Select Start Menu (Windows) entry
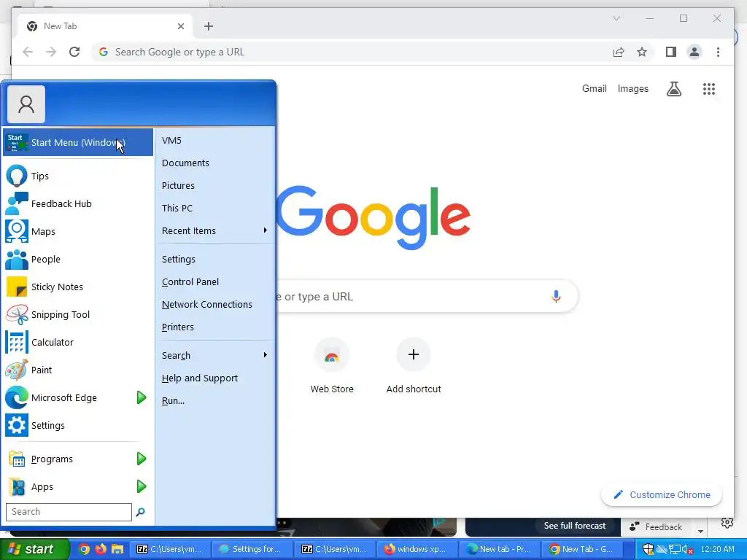 [79, 142]
